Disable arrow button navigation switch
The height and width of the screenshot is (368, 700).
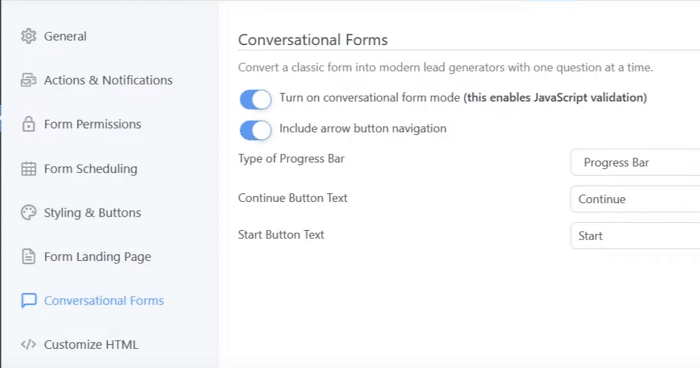(x=255, y=130)
